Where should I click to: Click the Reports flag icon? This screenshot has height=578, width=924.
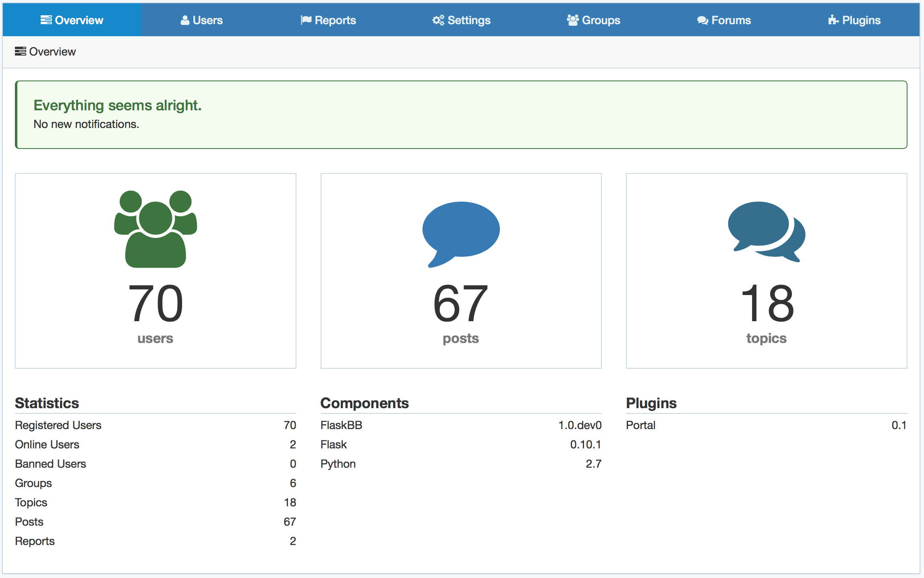[x=306, y=20]
